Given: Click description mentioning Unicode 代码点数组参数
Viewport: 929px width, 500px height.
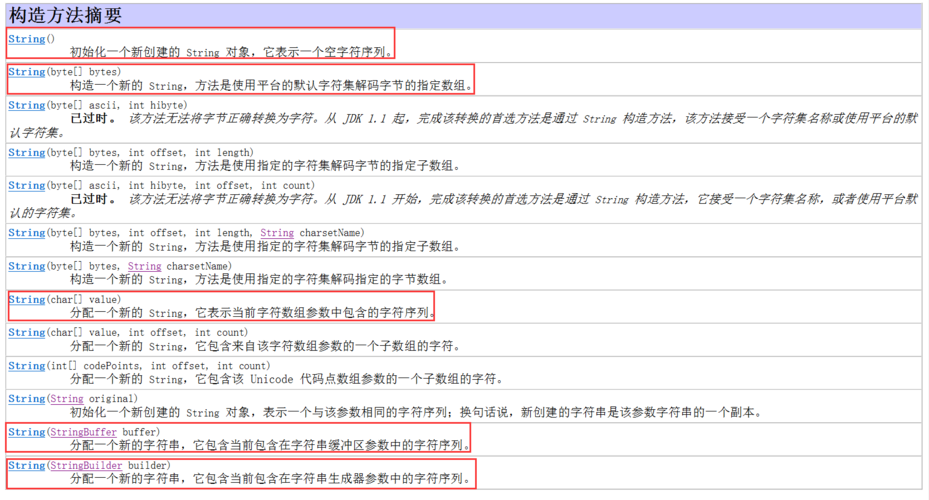Looking at the screenshot, I should [287, 380].
